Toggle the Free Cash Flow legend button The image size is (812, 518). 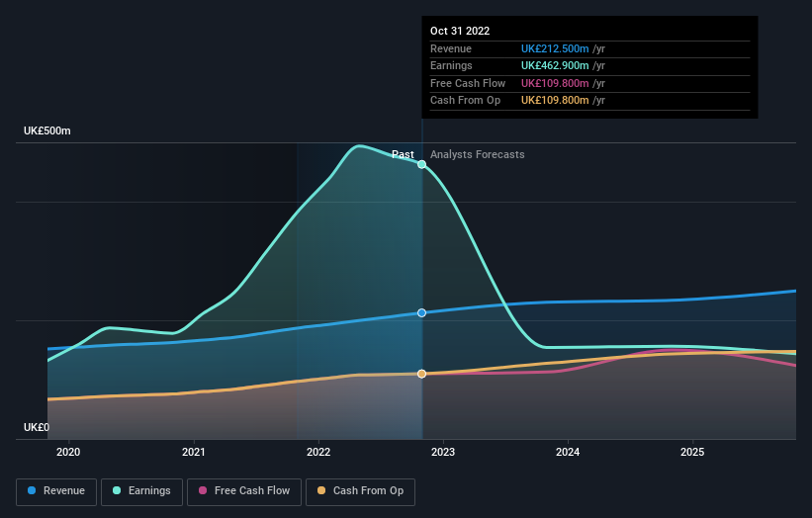(244, 491)
